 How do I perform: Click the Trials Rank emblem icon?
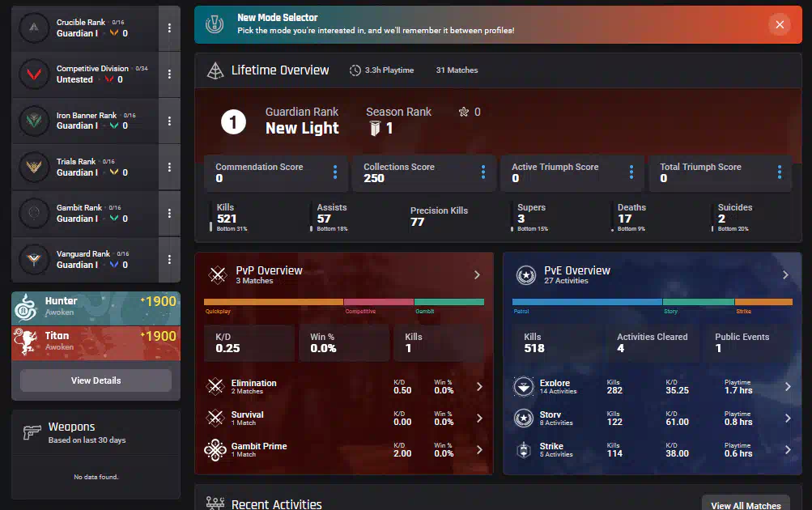click(x=34, y=167)
